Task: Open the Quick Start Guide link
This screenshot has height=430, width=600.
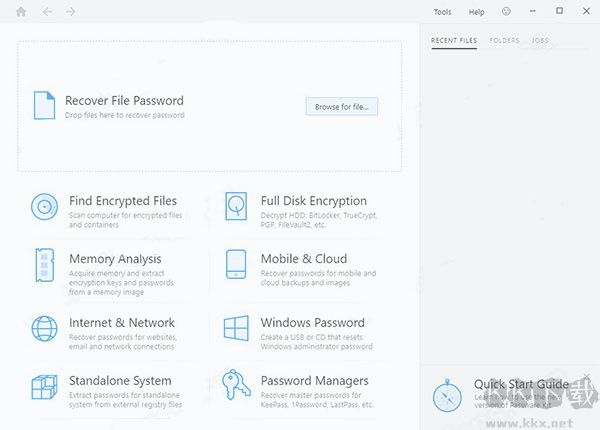Action: pos(521,384)
